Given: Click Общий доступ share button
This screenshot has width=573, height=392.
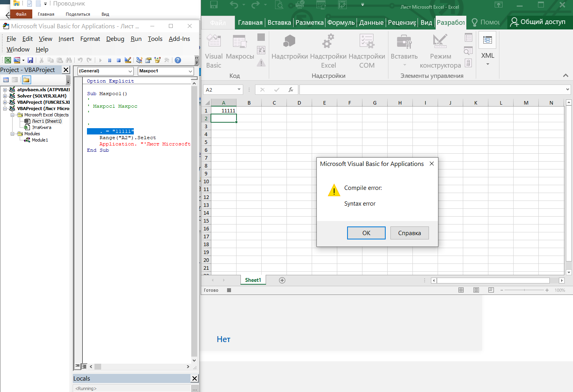Looking at the screenshot, I should coord(538,22).
